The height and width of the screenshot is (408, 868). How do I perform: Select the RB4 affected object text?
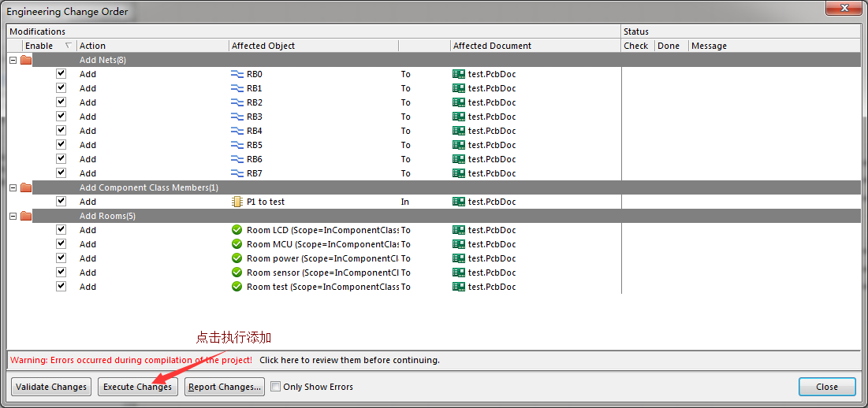click(x=255, y=131)
